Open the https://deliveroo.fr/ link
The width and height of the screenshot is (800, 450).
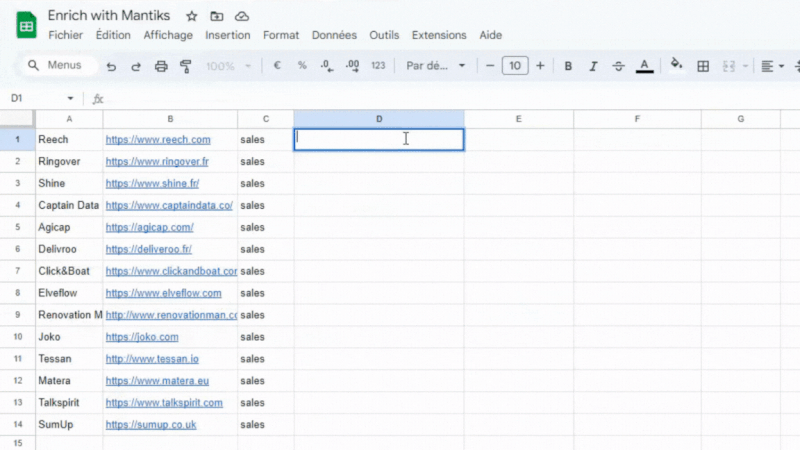pos(148,249)
